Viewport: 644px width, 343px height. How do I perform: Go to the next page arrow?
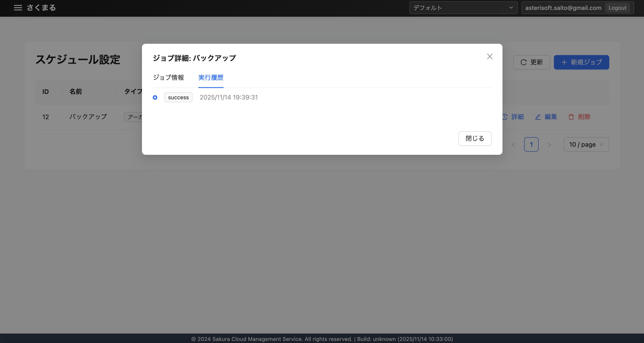[549, 145]
